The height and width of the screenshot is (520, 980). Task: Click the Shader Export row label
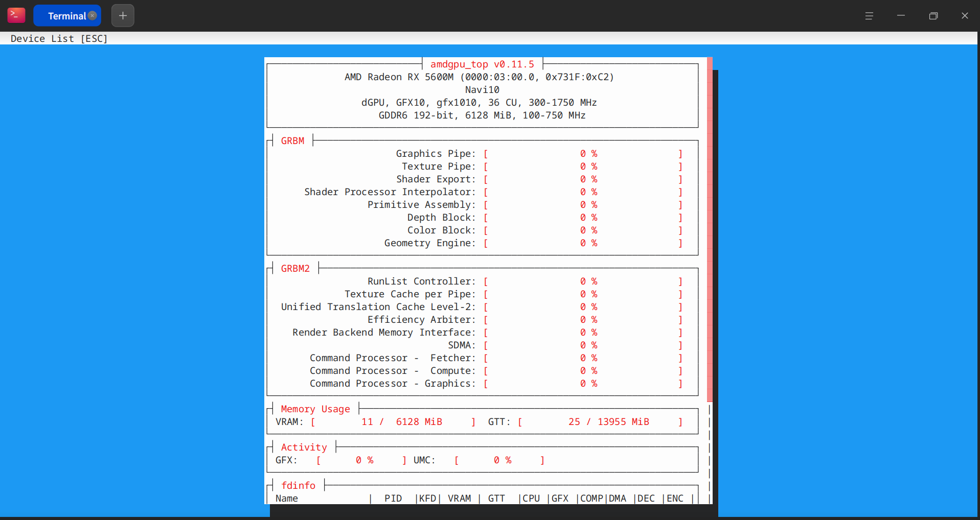tap(436, 179)
